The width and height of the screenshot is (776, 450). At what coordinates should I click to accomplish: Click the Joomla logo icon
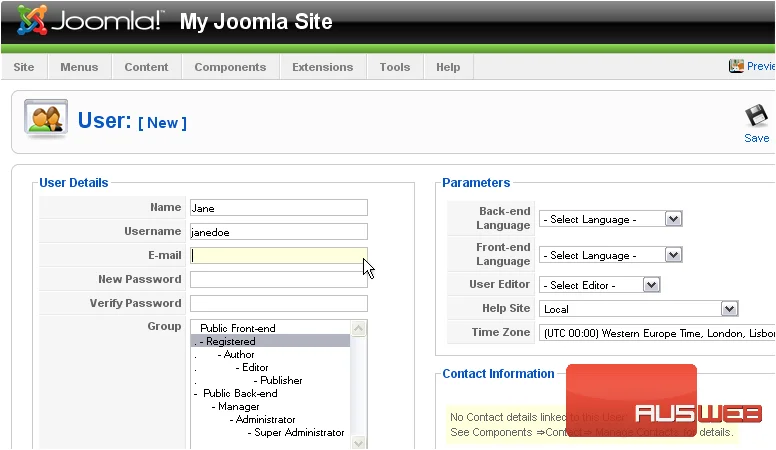(x=32, y=20)
